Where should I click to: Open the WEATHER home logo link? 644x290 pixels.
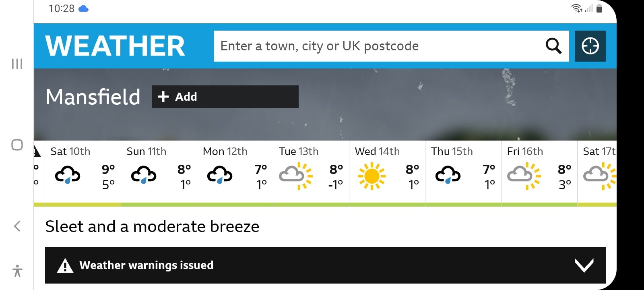(115, 46)
